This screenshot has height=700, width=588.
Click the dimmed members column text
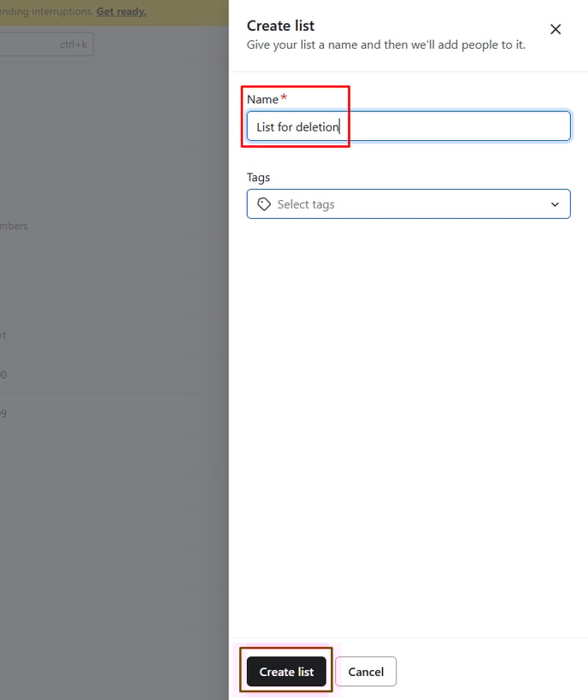coord(14,226)
